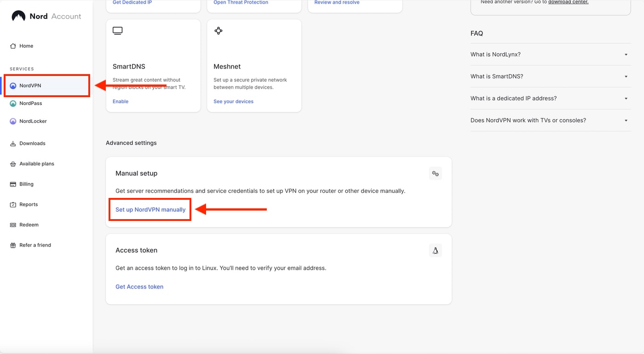Viewport: 644px width, 354px height.
Task: Open NordLocker from the sidebar
Action: (33, 122)
